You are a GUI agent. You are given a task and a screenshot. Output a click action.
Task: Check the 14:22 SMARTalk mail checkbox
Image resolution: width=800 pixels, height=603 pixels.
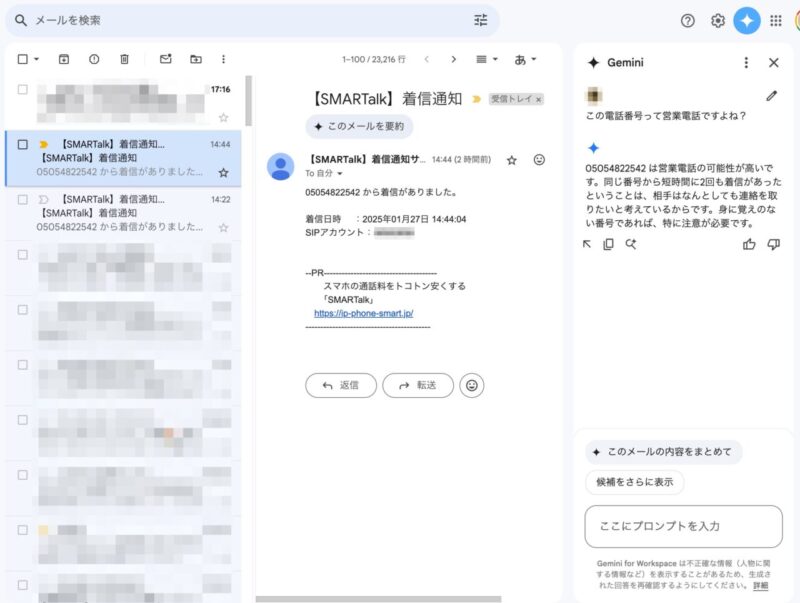click(x=22, y=199)
